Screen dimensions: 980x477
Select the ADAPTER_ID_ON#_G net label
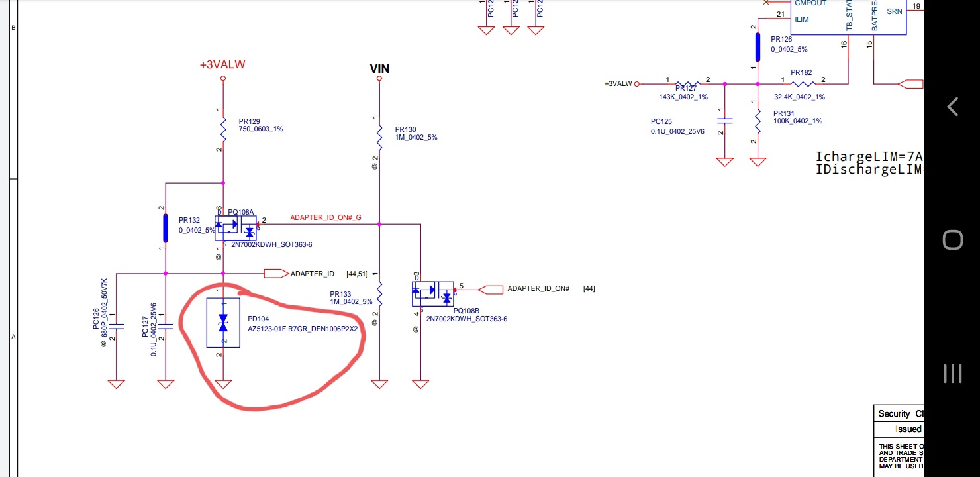325,217
